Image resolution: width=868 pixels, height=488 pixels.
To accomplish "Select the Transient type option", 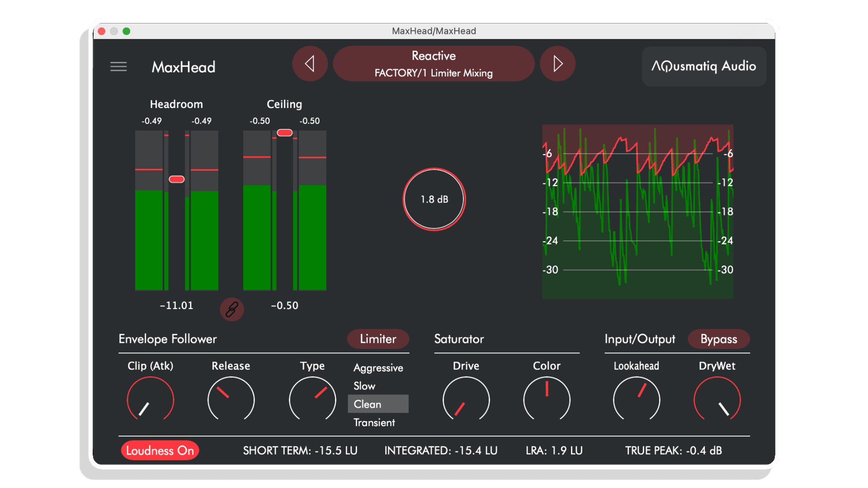I will [x=378, y=422].
